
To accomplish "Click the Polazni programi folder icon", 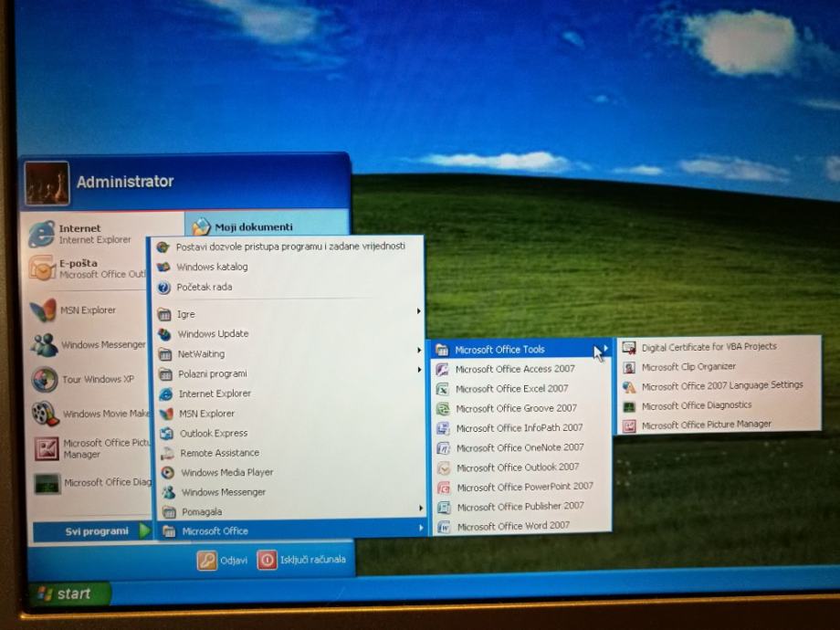I will (x=165, y=374).
